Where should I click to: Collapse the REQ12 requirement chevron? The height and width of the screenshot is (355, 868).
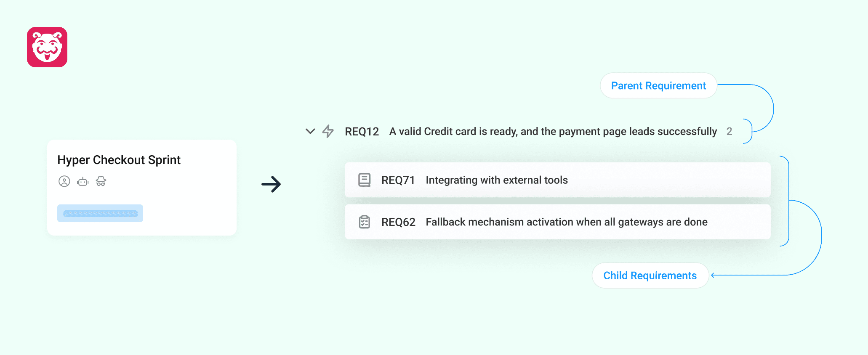(310, 131)
